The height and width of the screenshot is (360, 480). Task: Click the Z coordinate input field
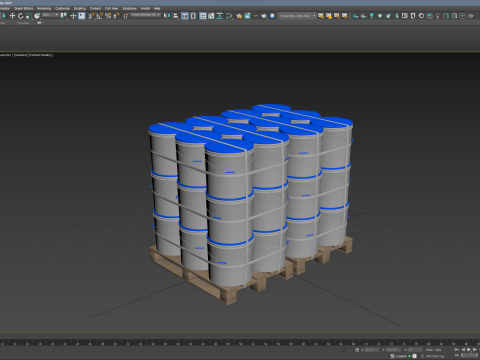pos(415,350)
